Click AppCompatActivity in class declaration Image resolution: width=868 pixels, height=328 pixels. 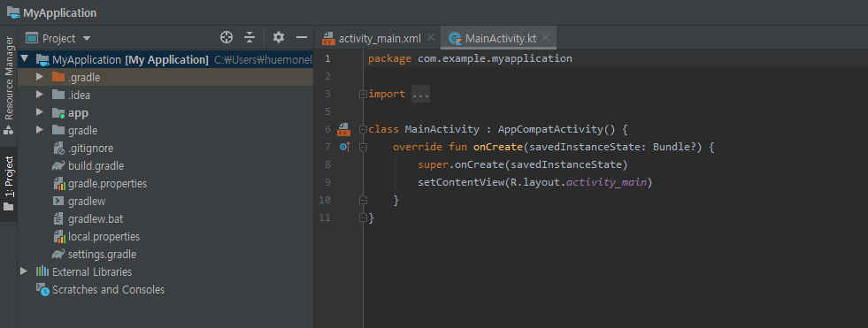click(551, 129)
